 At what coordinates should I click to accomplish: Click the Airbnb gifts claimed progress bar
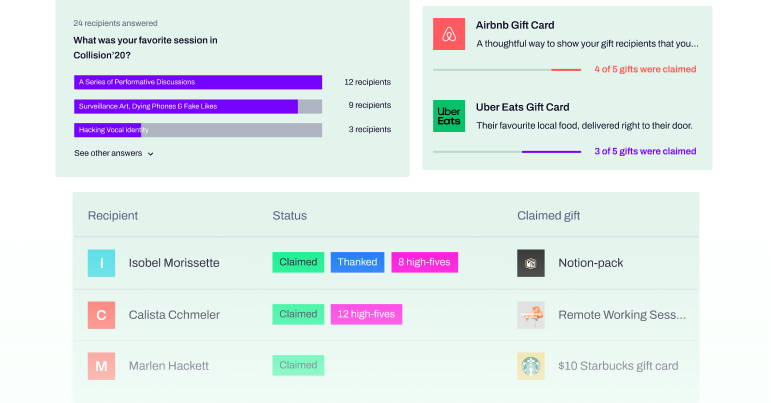point(507,70)
